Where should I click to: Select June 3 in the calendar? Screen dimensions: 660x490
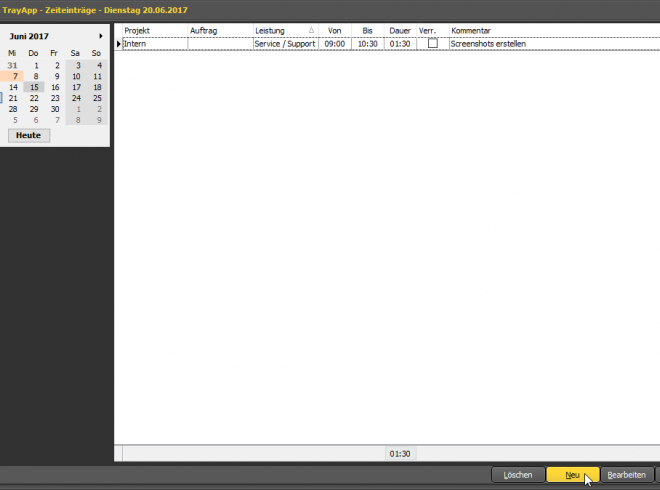tap(78, 65)
